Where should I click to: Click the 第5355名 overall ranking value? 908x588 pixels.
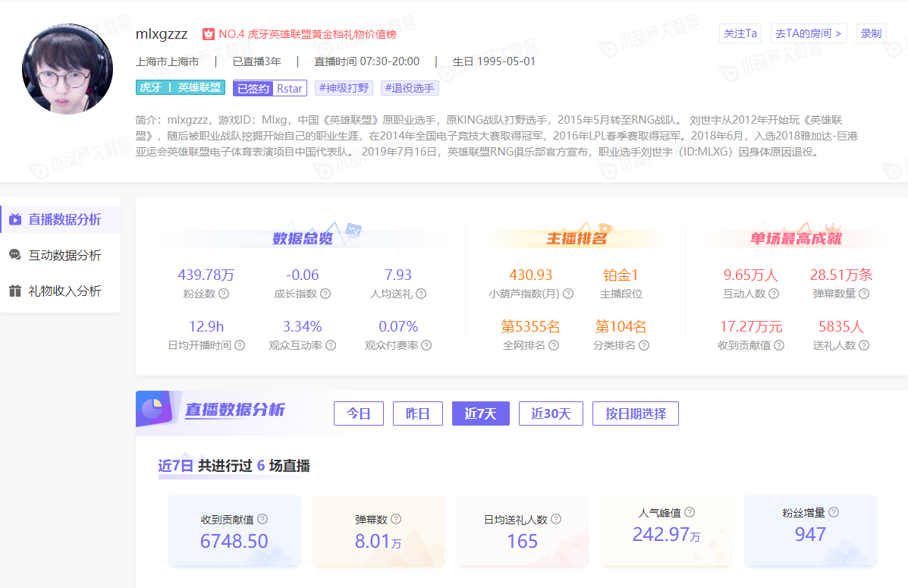tap(530, 327)
